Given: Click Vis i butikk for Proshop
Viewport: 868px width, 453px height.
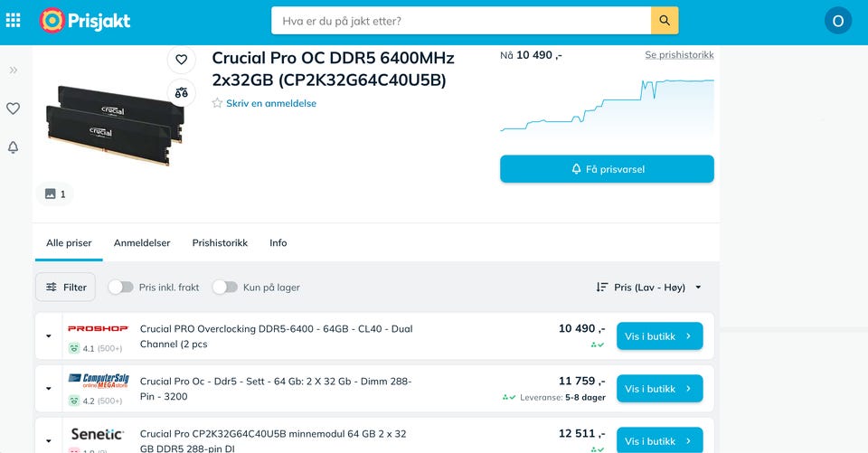Looking at the screenshot, I should [659, 336].
